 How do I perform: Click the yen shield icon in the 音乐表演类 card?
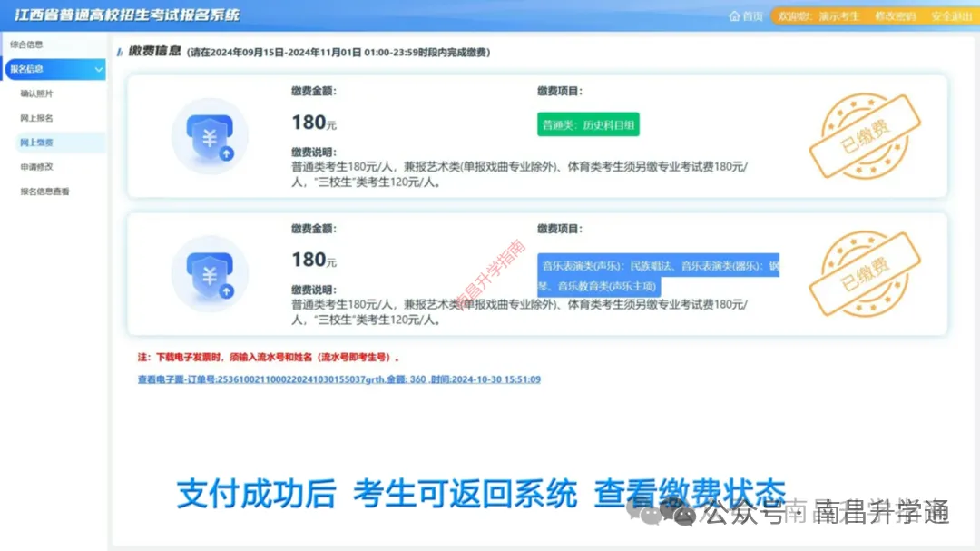point(210,274)
